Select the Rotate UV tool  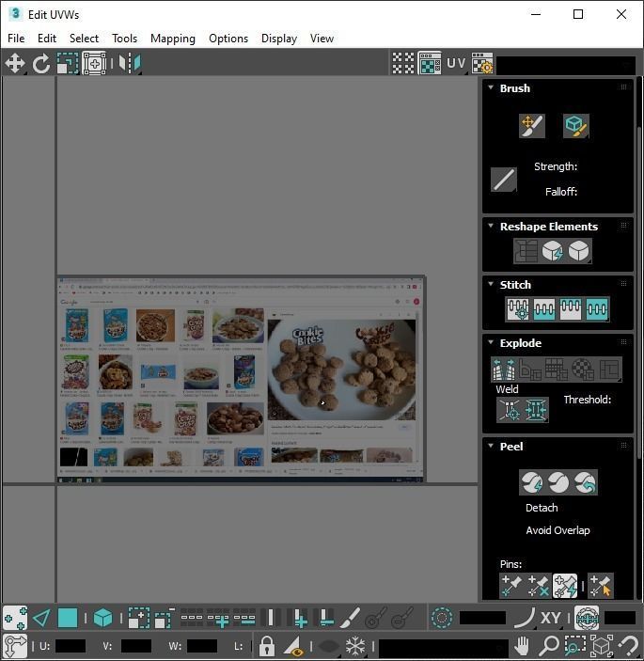[x=41, y=63]
